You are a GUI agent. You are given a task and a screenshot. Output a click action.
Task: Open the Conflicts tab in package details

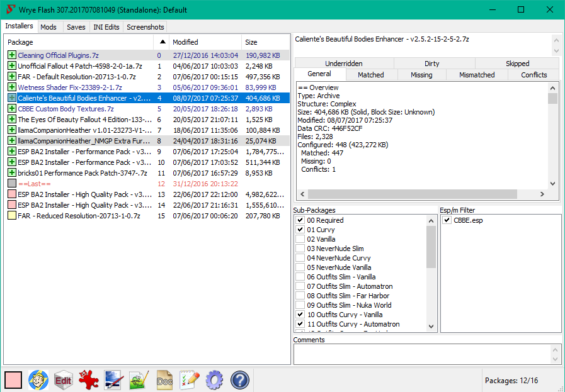point(534,74)
